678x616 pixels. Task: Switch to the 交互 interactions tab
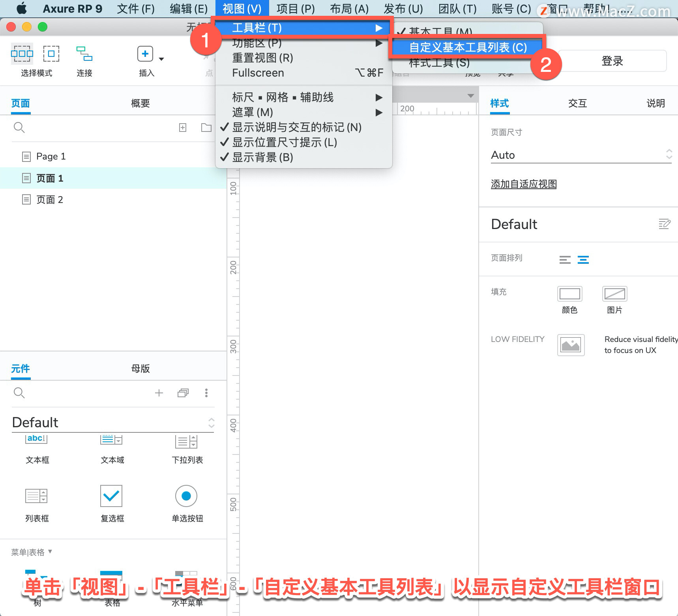pyautogui.click(x=578, y=103)
